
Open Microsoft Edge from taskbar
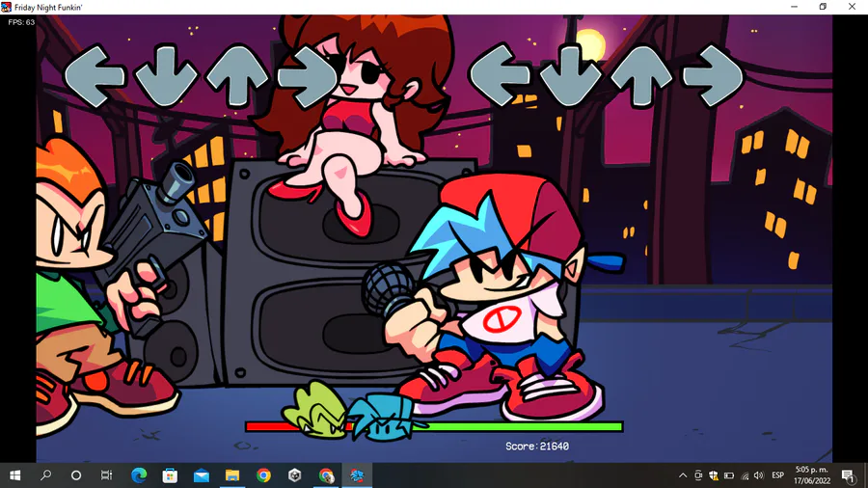(x=139, y=475)
